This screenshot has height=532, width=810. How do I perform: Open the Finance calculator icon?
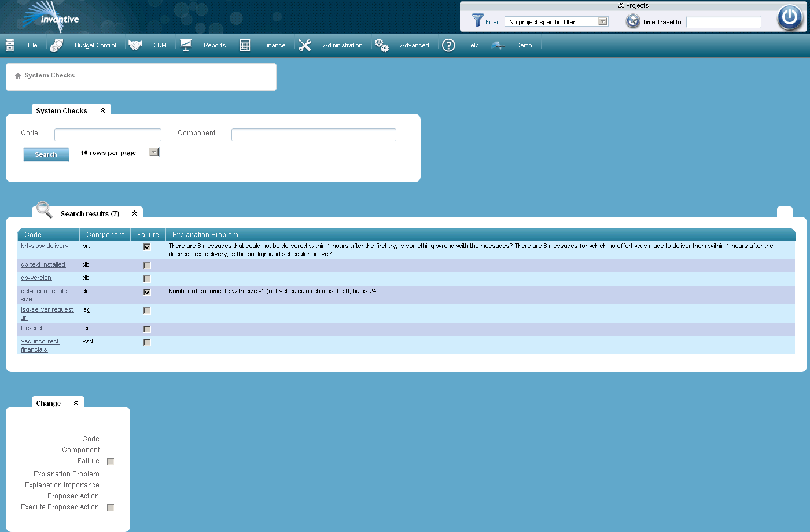click(245, 45)
